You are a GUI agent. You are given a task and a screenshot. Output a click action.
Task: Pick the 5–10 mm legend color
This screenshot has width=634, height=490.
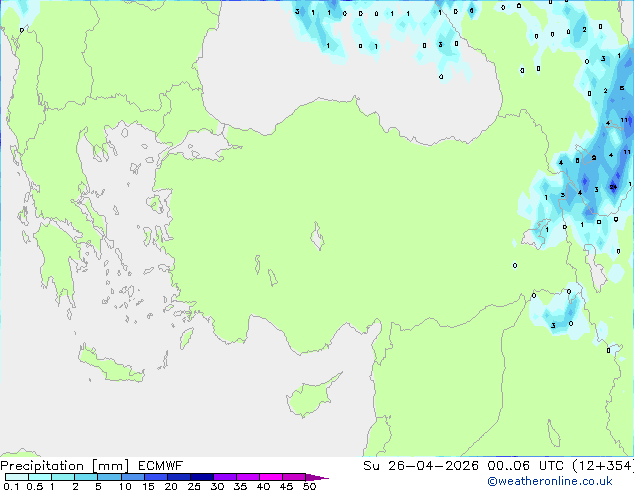pyautogui.click(x=109, y=477)
